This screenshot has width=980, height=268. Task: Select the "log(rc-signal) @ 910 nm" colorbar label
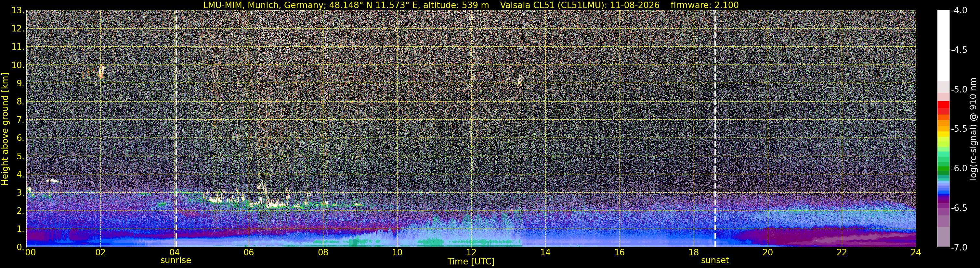tap(973, 129)
